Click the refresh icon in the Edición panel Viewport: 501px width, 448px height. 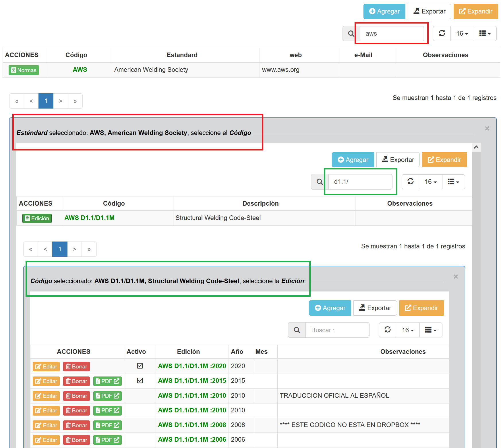[x=387, y=330]
